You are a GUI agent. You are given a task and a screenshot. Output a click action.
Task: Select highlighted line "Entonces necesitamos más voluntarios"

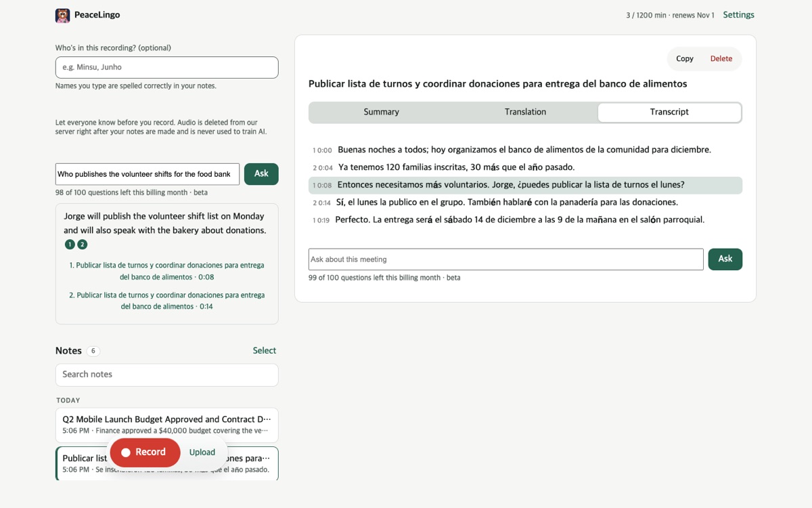[525, 185]
